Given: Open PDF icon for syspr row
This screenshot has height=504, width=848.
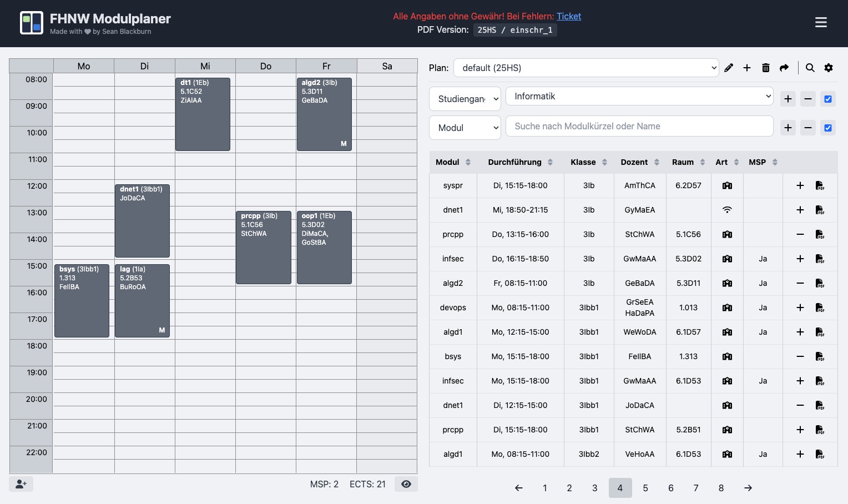Looking at the screenshot, I should (820, 185).
